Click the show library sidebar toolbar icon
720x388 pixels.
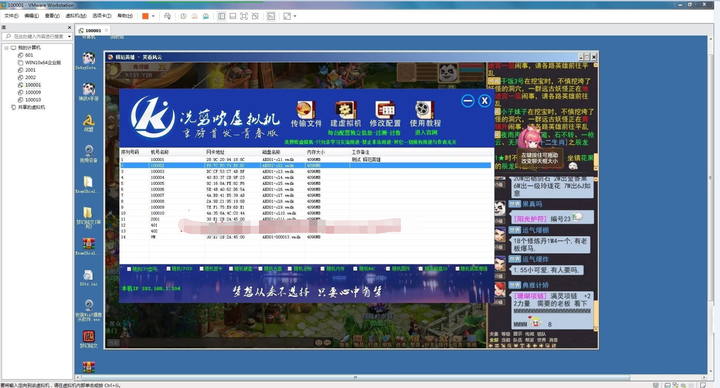tap(221, 16)
